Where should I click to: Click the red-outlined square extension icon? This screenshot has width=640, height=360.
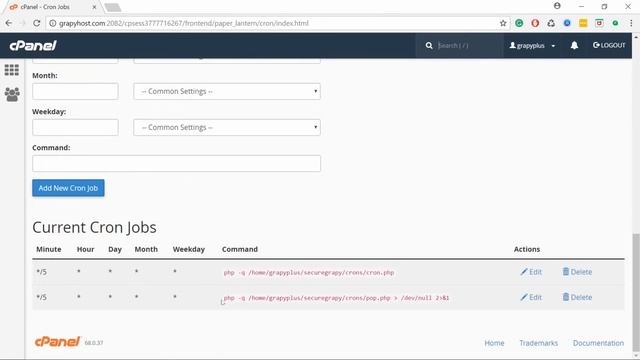[x=599, y=23]
